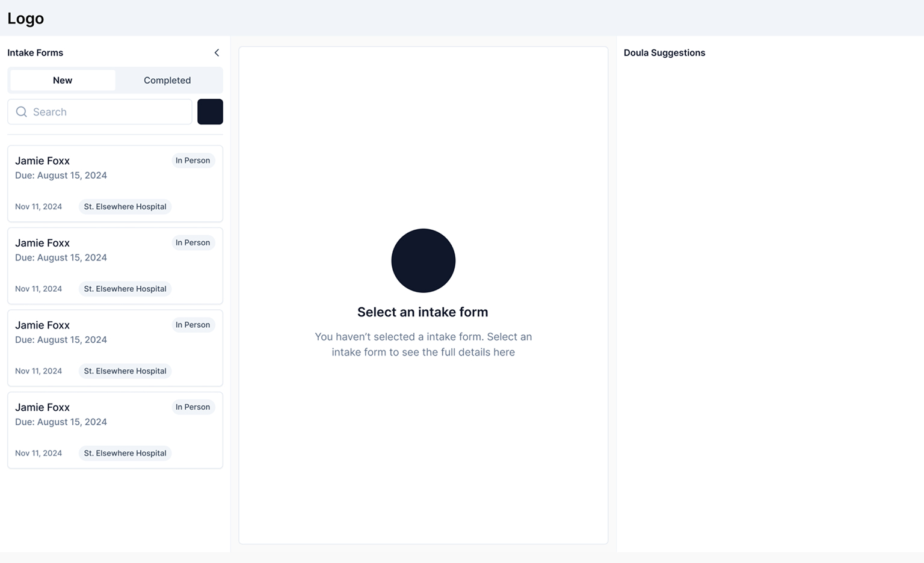Viewport: 924px width, 563px height.
Task: Click the Logo in the top header
Action: coord(25,18)
